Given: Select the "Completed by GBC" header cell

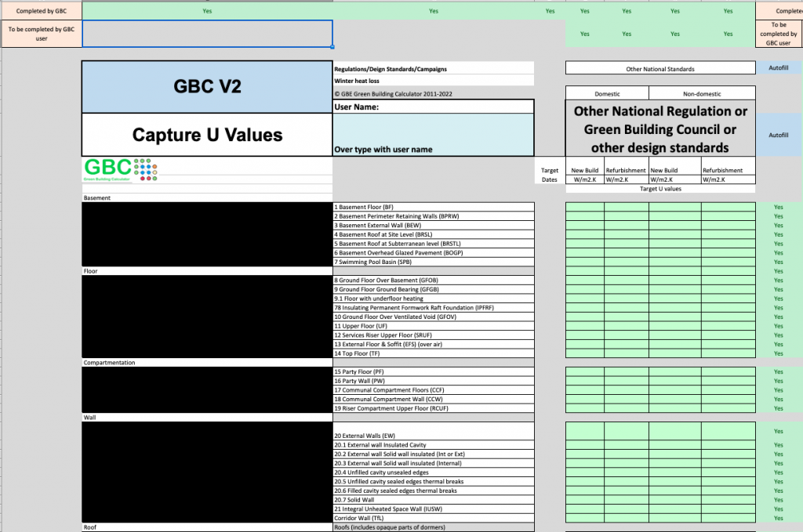Looking at the screenshot, I should pyautogui.click(x=41, y=10).
